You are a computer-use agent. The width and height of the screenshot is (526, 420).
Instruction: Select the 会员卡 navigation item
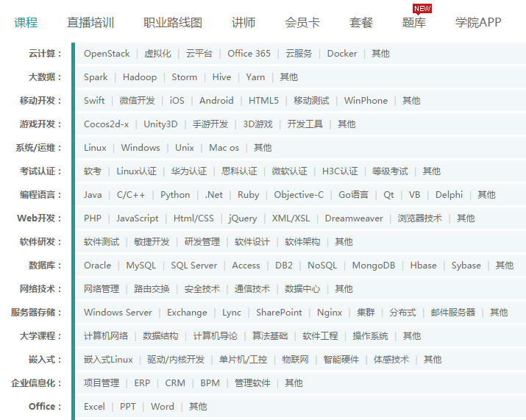[x=302, y=22]
